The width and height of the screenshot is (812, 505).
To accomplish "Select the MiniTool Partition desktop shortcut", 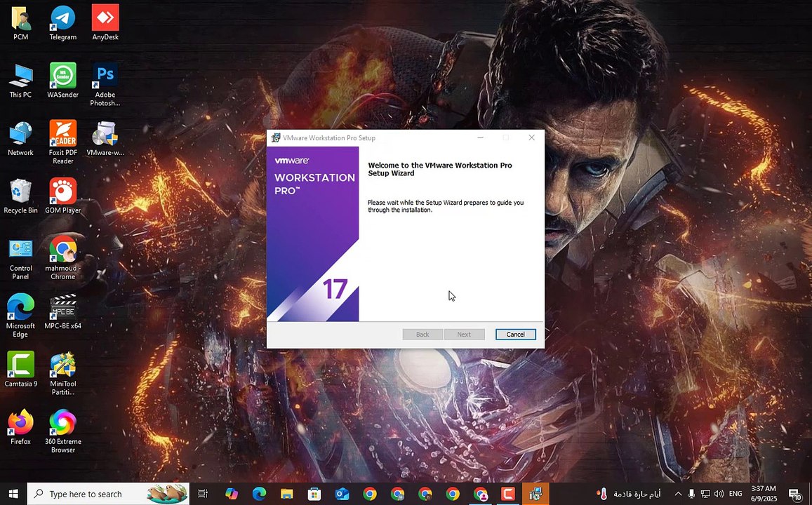I will 62,366.
